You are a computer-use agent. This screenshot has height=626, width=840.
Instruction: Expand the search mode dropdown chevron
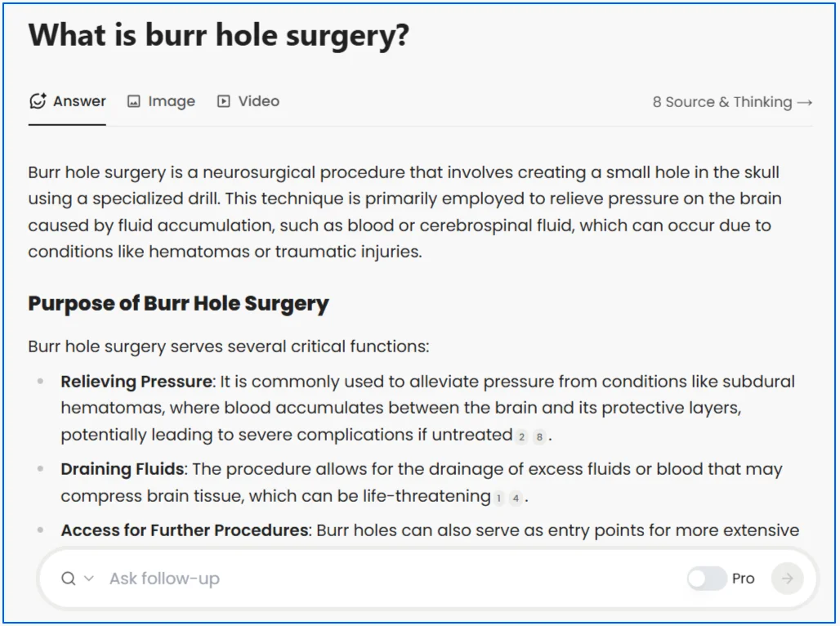pyautogui.click(x=89, y=579)
